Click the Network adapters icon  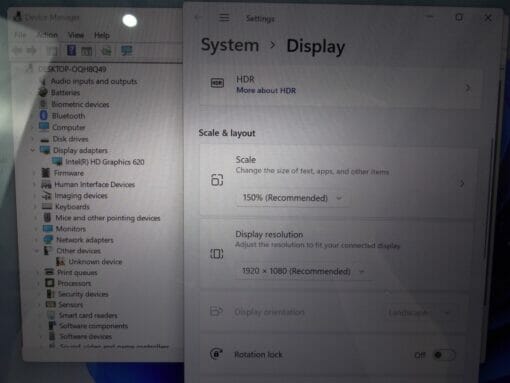tap(48, 240)
